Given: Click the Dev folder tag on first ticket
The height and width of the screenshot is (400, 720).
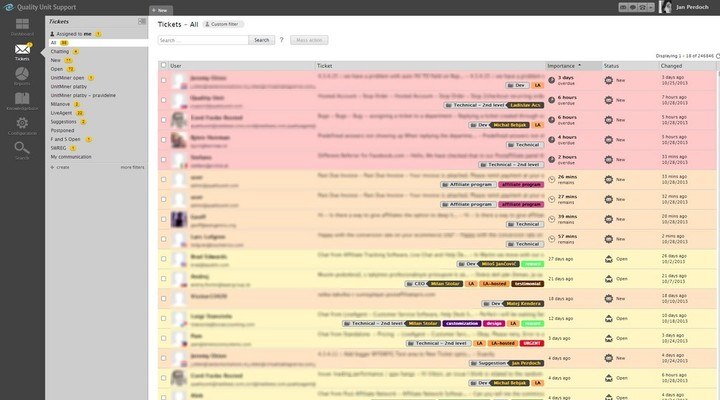Looking at the screenshot, I should click(516, 85).
